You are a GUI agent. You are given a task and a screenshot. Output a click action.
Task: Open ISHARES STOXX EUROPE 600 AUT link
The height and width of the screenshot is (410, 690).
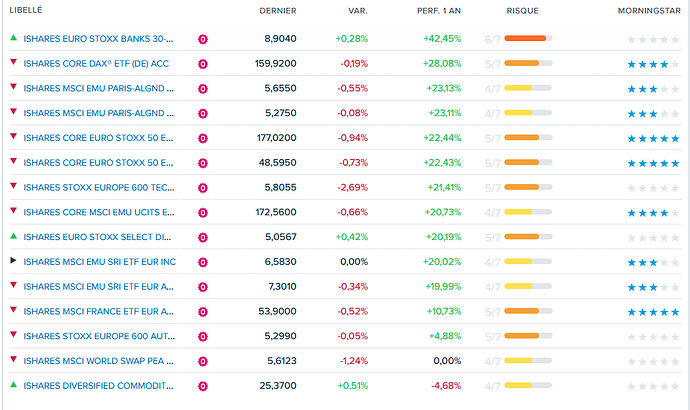tap(99, 336)
